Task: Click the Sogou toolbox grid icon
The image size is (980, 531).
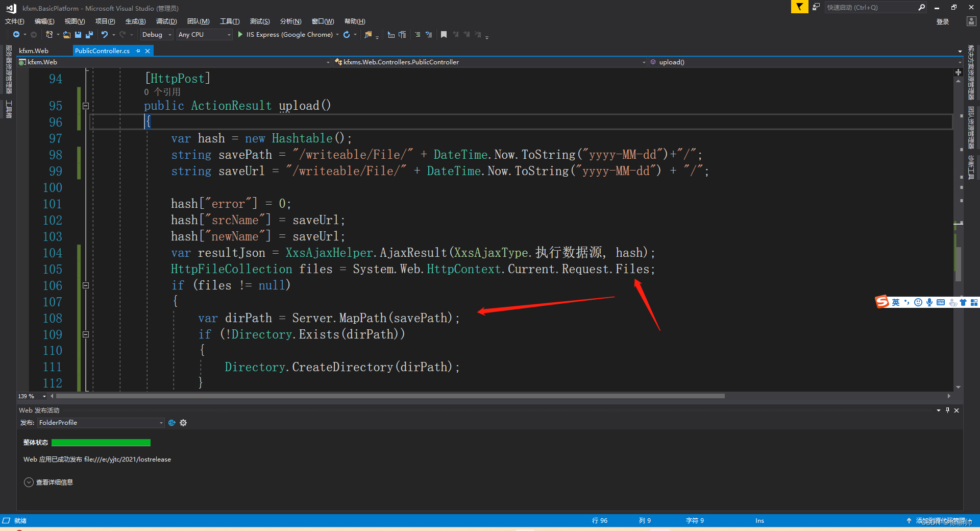Action: pyautogui.click(x=974, y=302)
